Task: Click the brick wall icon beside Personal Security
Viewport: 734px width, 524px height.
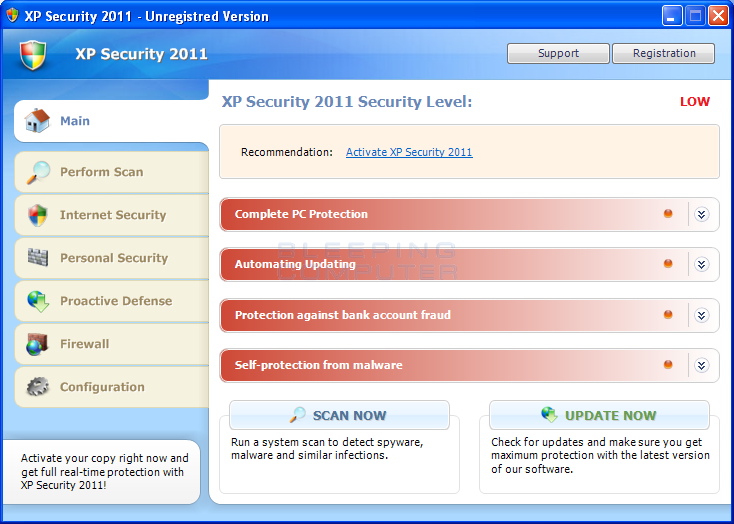Action: point(38,258)
